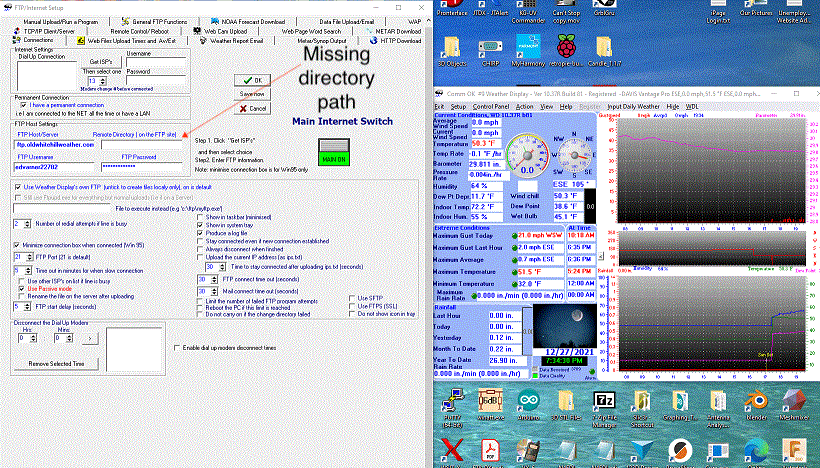Toggle the Main Internet Switch MAIN ON
The width and height of the screenshot is (820, 468).
(x=334, y=152)
